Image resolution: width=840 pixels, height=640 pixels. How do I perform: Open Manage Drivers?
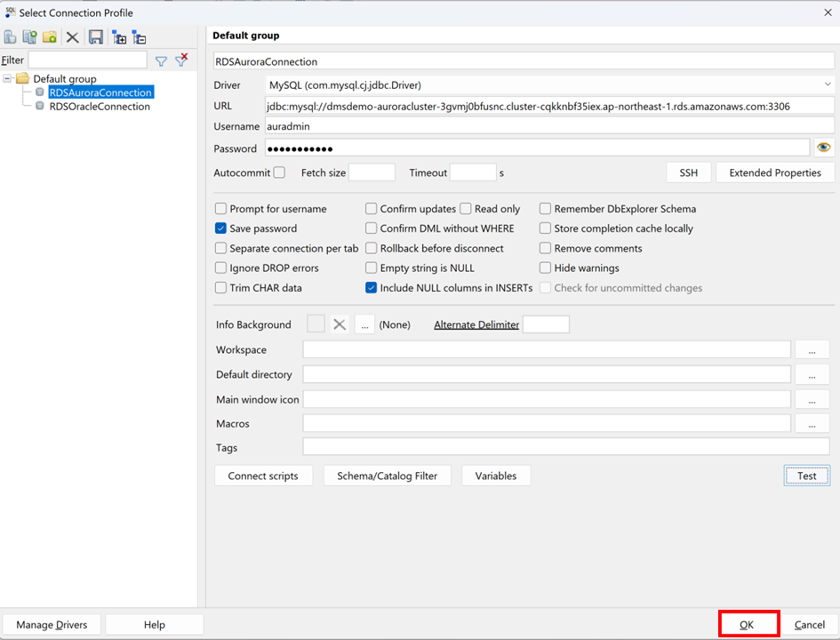click(x=52, y=625)
